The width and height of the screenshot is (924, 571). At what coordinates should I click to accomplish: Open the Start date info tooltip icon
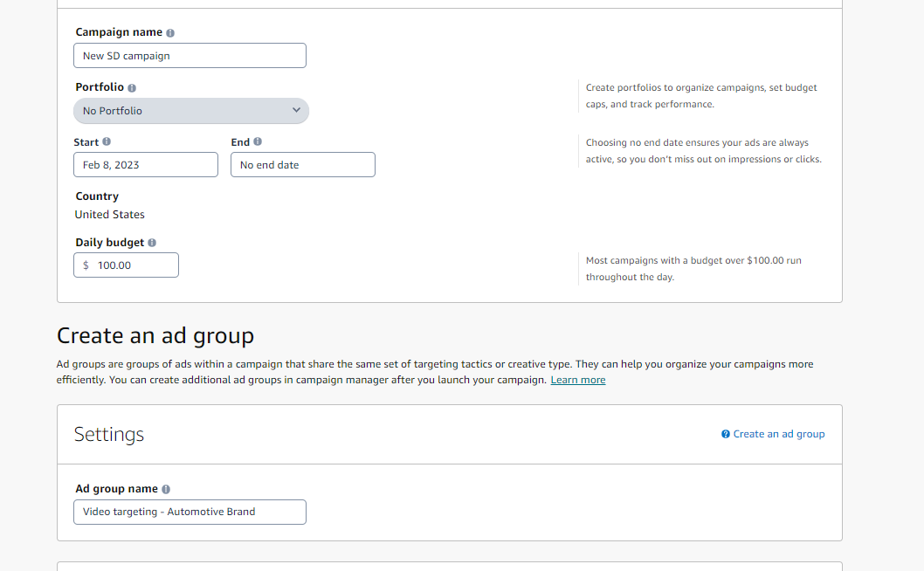coord(107,141)
